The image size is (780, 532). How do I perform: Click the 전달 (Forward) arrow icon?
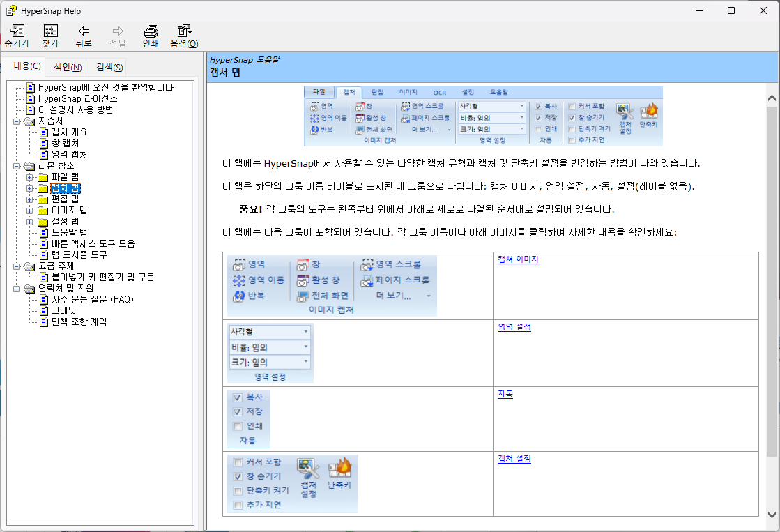pyautogui.click(x=118, y=31)
